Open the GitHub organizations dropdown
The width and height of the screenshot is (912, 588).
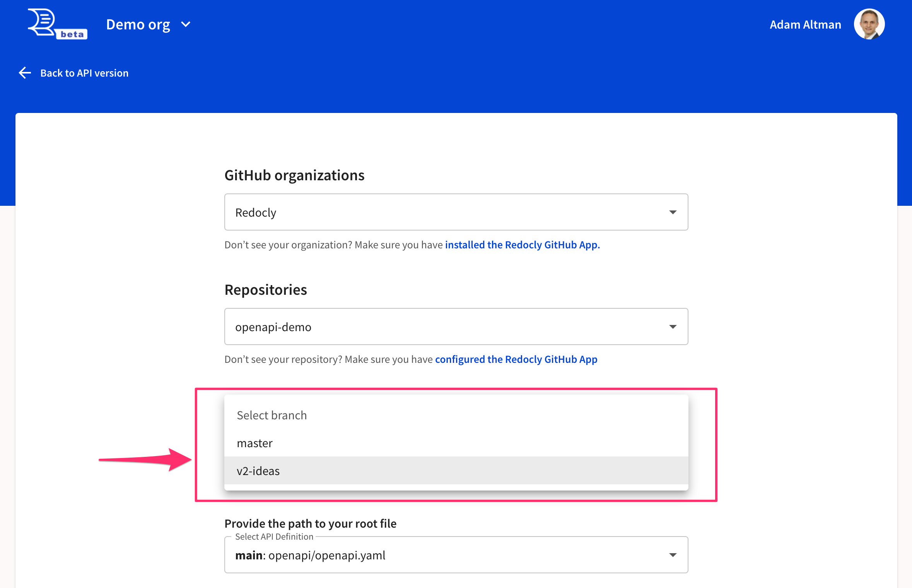coord(456,212)
